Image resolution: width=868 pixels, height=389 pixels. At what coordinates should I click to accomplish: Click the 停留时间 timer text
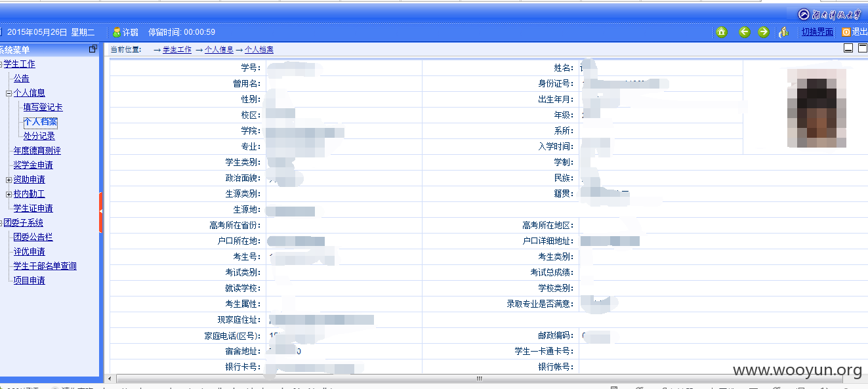click(182, 32)
